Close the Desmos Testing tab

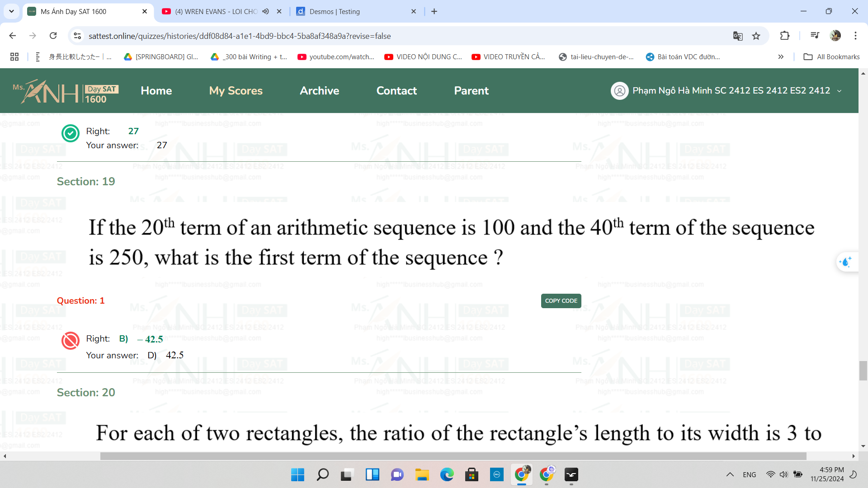click(x=413, y=11)
